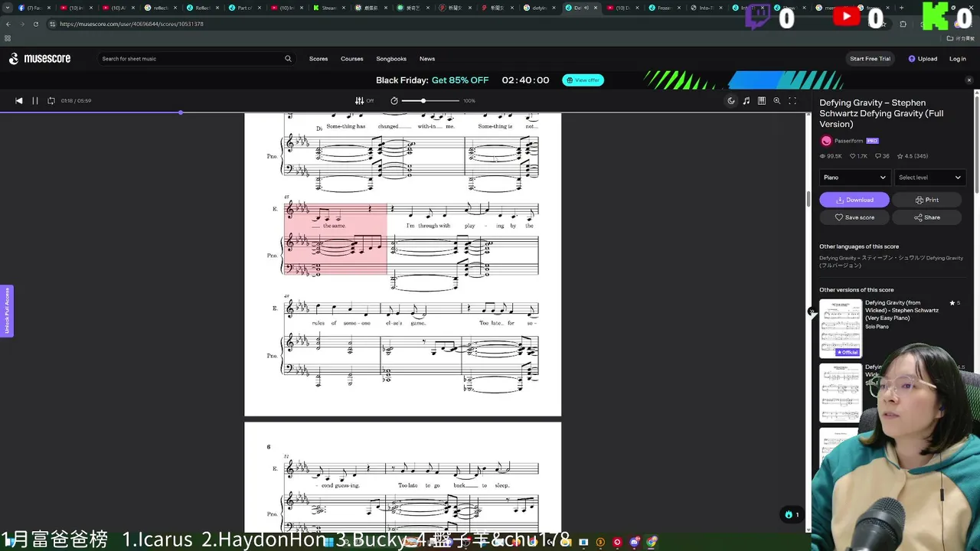Open a new browser tab
Screen dimensions: 980x551
point(901,8)
